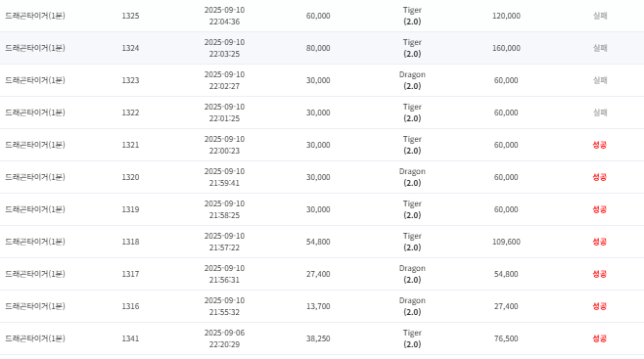
Task: Select the 13,700 bet amount
Action: (x=318, y=306)
